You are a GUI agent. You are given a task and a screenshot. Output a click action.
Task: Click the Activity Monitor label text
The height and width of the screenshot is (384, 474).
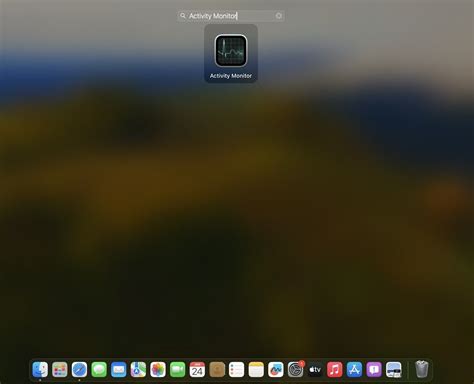(x=231, y=76)
